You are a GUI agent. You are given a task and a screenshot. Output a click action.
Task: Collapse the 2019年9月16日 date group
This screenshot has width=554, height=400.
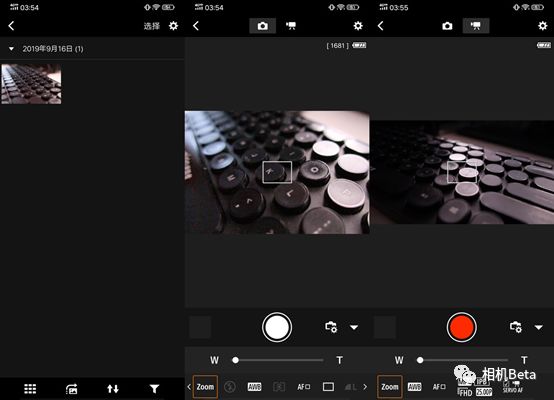11,49
